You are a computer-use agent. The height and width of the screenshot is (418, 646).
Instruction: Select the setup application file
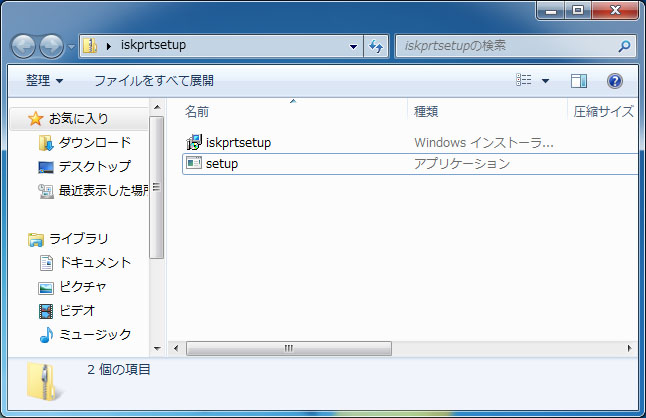(221, 163)
